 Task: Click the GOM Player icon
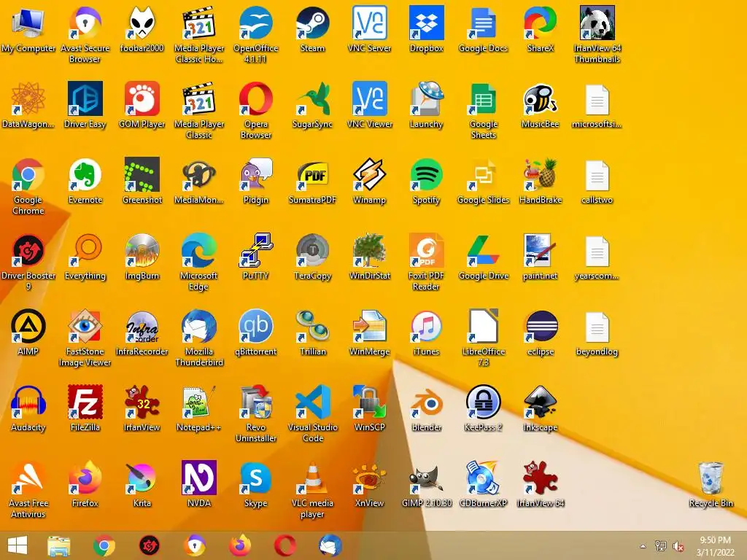click(x=142, y=98)
